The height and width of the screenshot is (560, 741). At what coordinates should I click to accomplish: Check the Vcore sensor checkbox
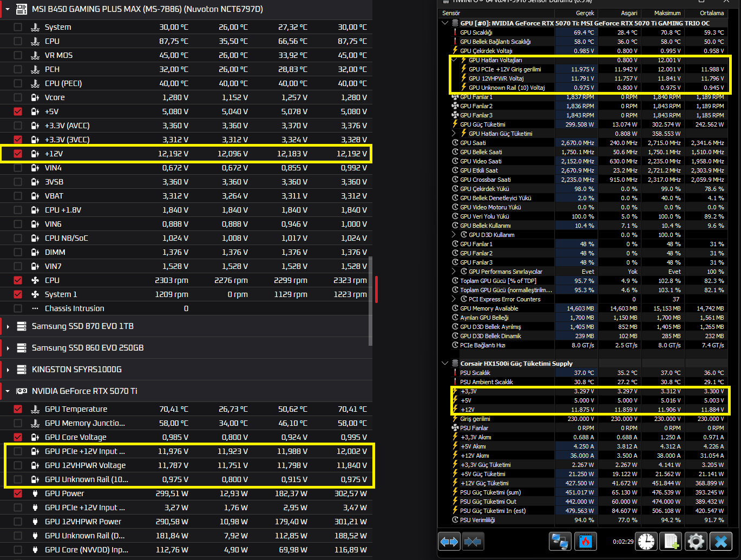click(18, 97)
